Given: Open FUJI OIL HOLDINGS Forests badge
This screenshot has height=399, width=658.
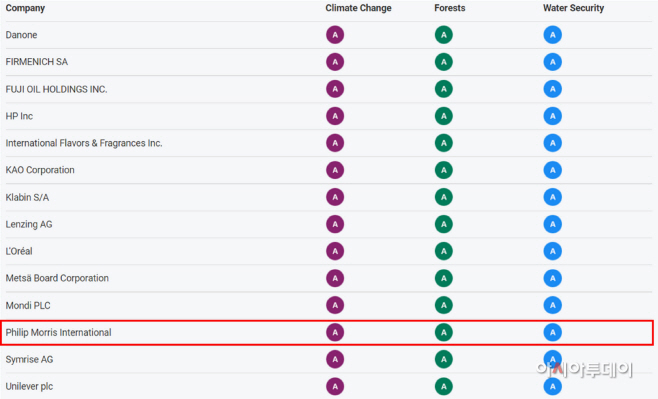Looking at the screenshot, I should tap(444, 89).
